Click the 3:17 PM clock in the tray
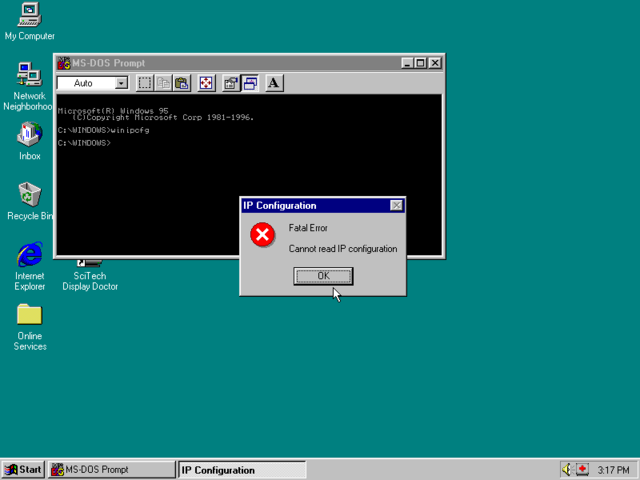 click(613, 470)
